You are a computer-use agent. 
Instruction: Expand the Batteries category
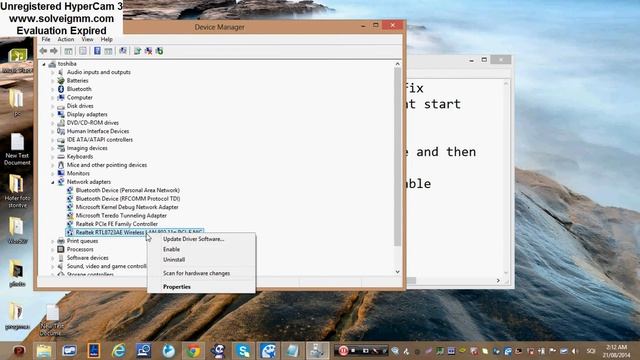tap(53, 81)
